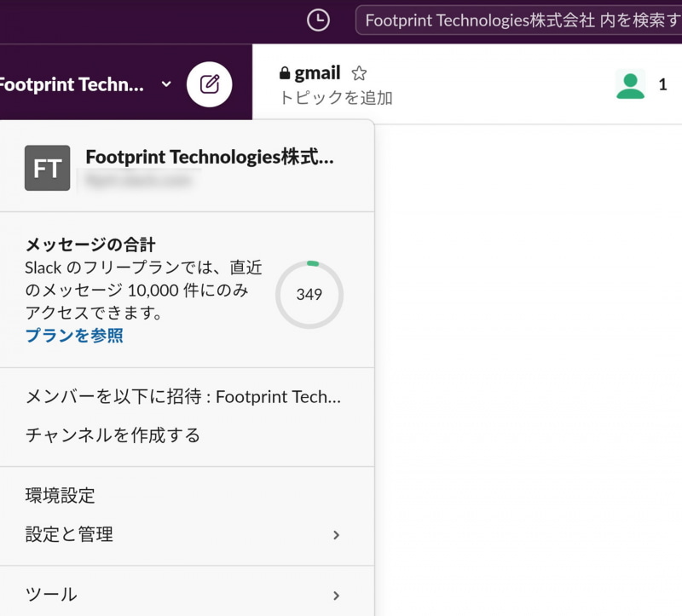Open the 設定と管理 menu entry
The image size is (682, 616).
click(x=187, y=534)
